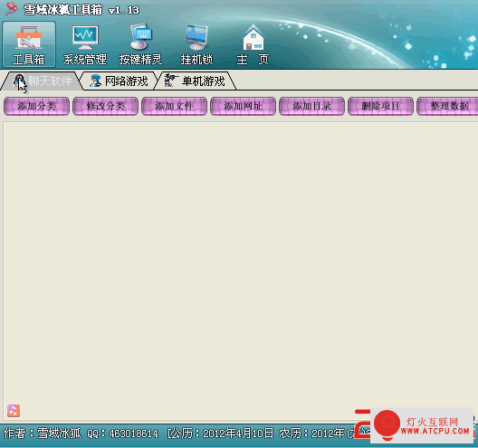The width and height of the screenshot is (478, 448).
Task: Click the 灯火互联网 watermark logo
Action: 422,425
